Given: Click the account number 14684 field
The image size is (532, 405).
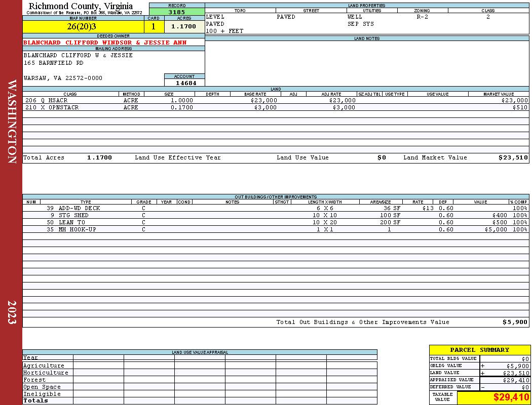Looking at the screenshot, I should pos(184,83).
